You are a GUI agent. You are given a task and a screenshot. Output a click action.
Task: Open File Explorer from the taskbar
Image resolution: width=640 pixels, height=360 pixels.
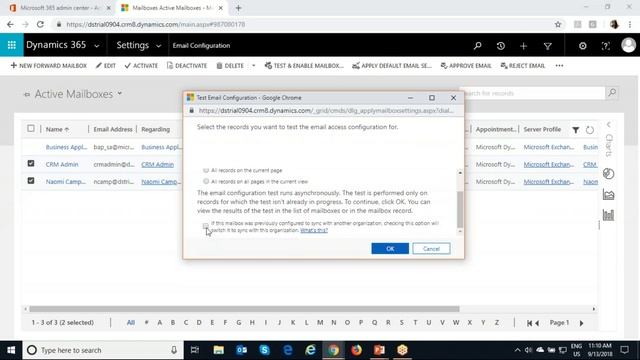point(218,350)
